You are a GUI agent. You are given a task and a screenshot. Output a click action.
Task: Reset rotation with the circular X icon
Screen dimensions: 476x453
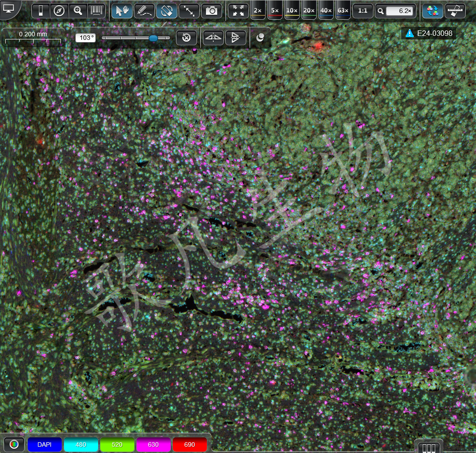click(x=186, y=38)
